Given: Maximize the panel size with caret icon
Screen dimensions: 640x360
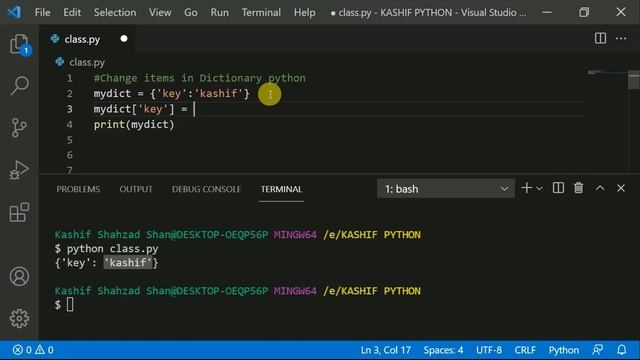Looking at the screenshot, I should [600, 188].
